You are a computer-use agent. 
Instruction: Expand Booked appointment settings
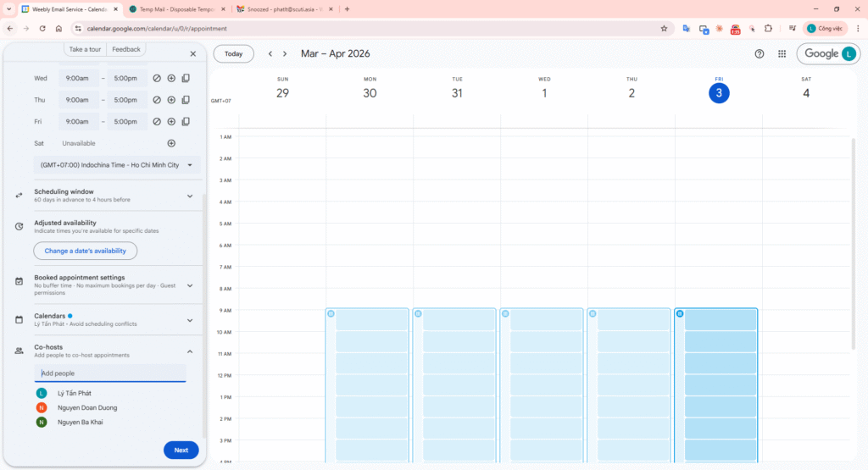(x=190, y=285)
